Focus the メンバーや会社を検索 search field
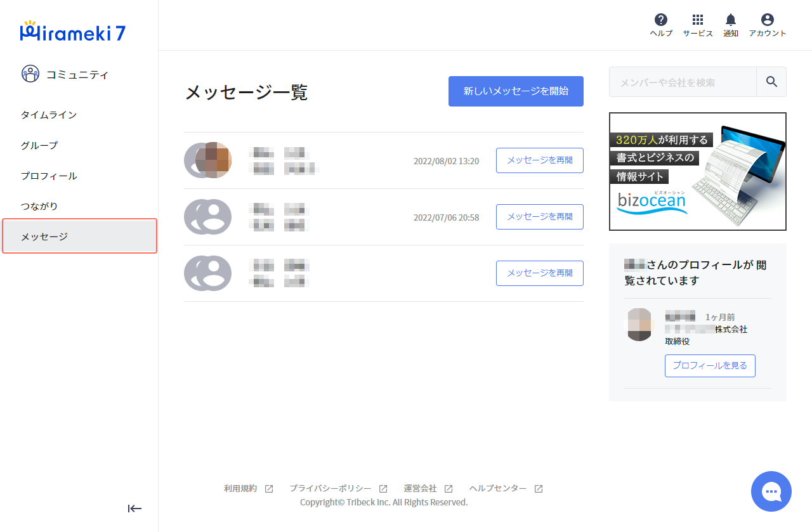 [683, 82]
